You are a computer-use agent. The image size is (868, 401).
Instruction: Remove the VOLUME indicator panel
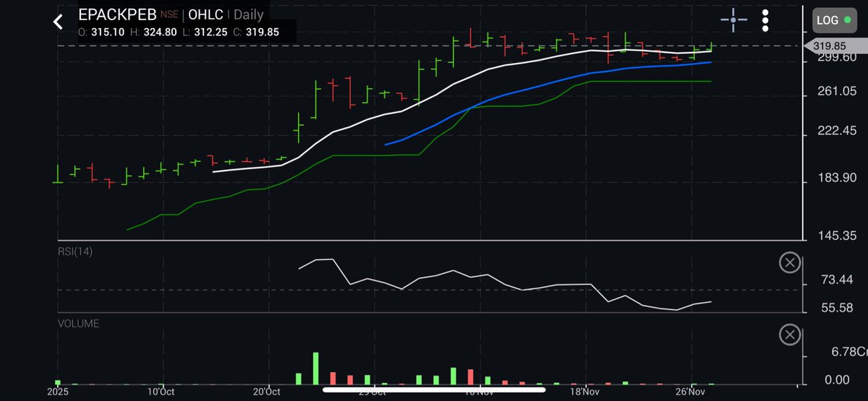pos(789,335)
